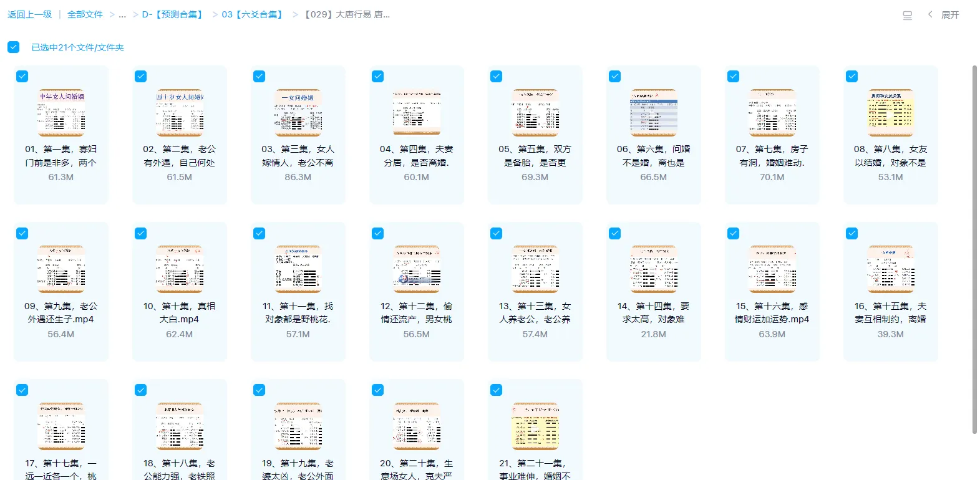The width and height of the screenshot is (980, 480).
Task: Open video thumbnail of 02、第二集
Action: pos(180,112)
